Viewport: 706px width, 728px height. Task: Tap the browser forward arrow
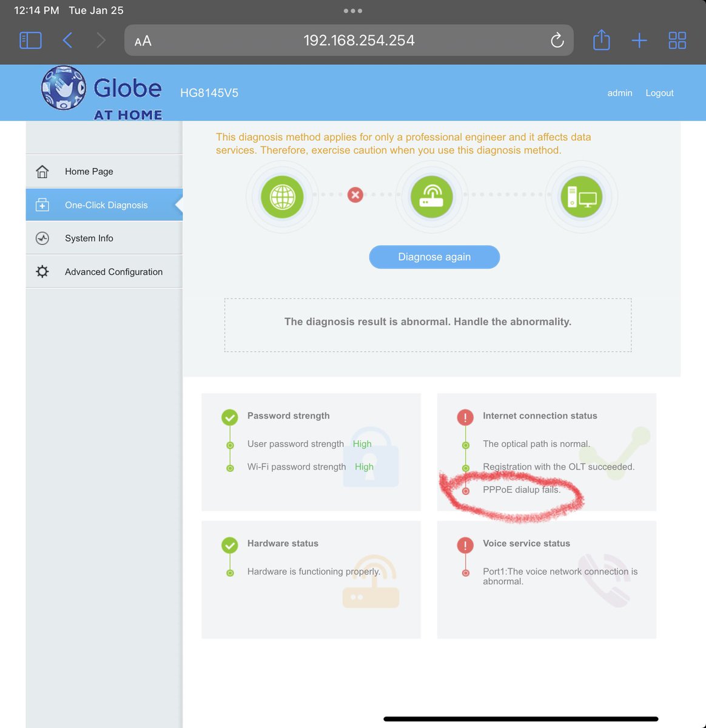click(x=101, y=41)
